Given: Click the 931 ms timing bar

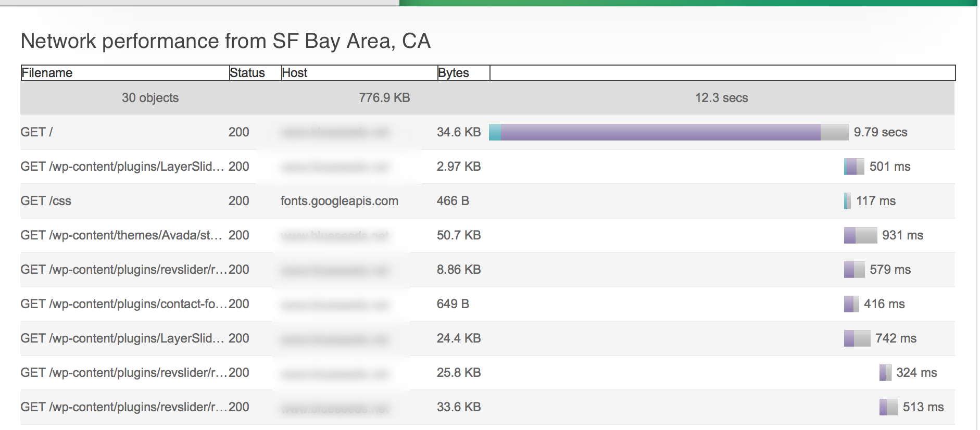Looking at the screenshot, I should pyautogui.click(x=861, y=235).
